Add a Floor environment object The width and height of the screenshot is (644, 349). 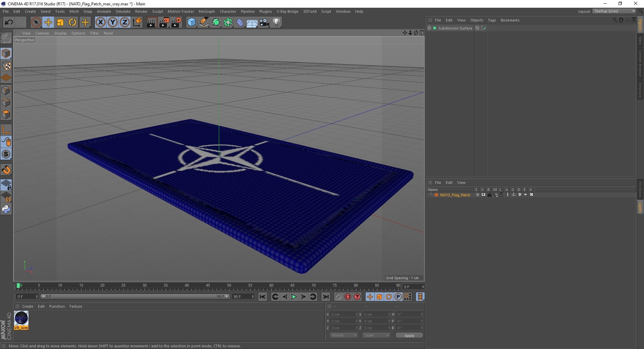coord(252,22)
